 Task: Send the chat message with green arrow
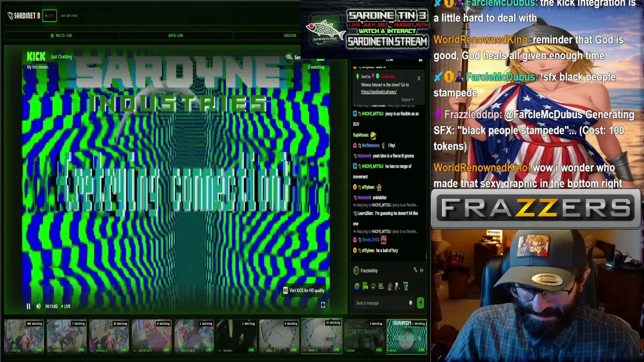coord(420,303)
